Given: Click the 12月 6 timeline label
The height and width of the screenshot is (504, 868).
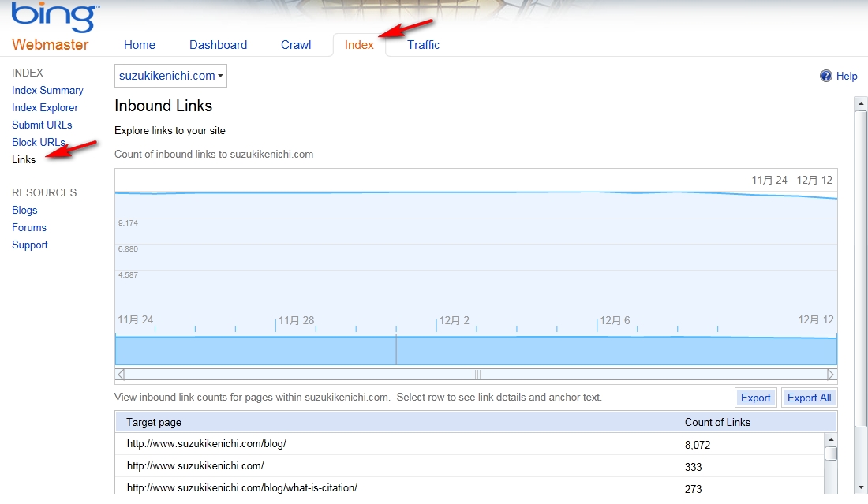Looking at the screenshot, I should click(615, 320).
